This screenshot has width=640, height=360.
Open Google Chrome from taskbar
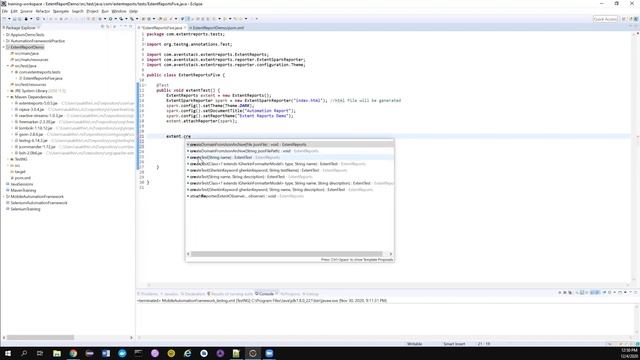point(73,353)
